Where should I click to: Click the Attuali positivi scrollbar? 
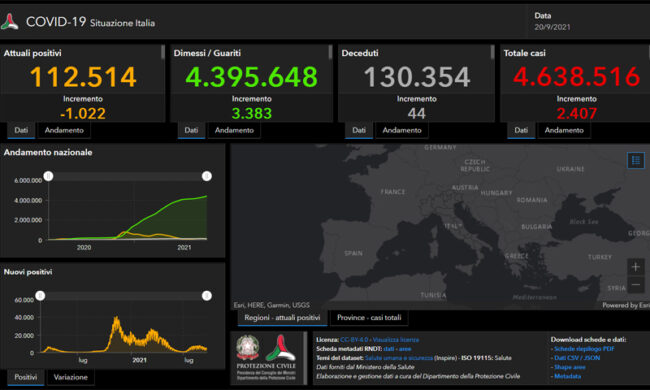pos(163,52)
